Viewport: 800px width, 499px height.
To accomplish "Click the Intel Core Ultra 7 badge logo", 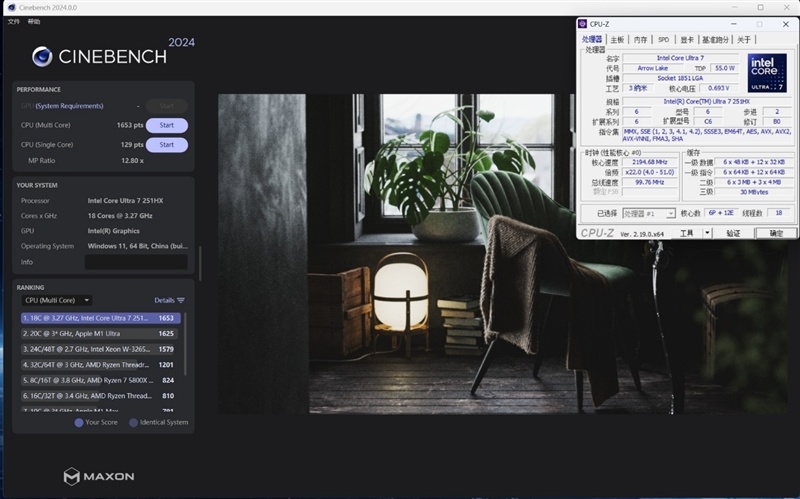I will click(x=767, y=73).
